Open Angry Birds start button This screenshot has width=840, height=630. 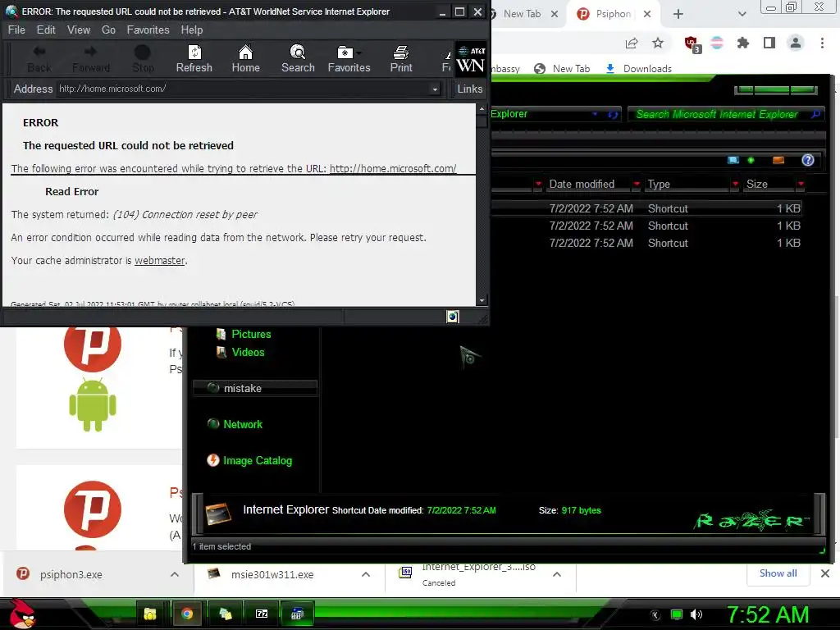tap(22, 614)
